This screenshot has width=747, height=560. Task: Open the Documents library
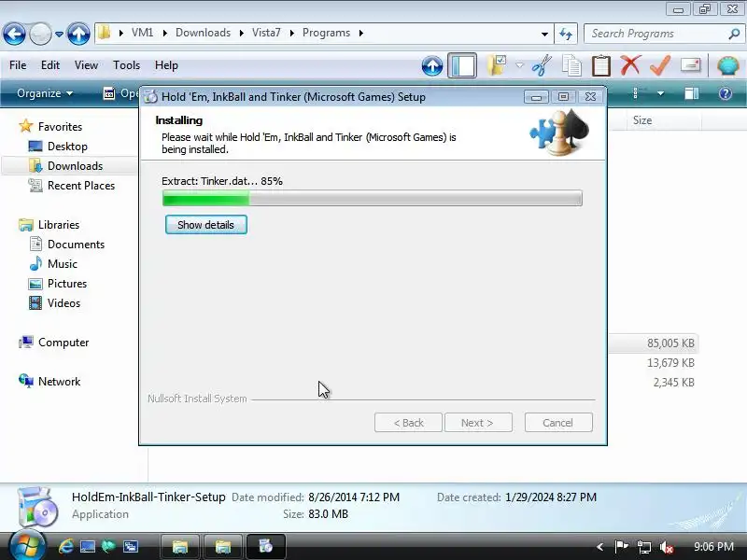click(x=76, y=245)
